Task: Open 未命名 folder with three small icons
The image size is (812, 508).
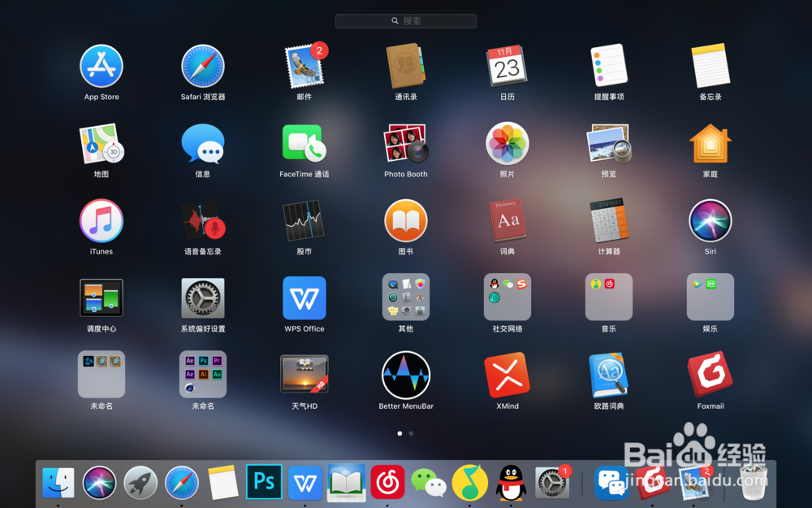Action: point(101,374)
